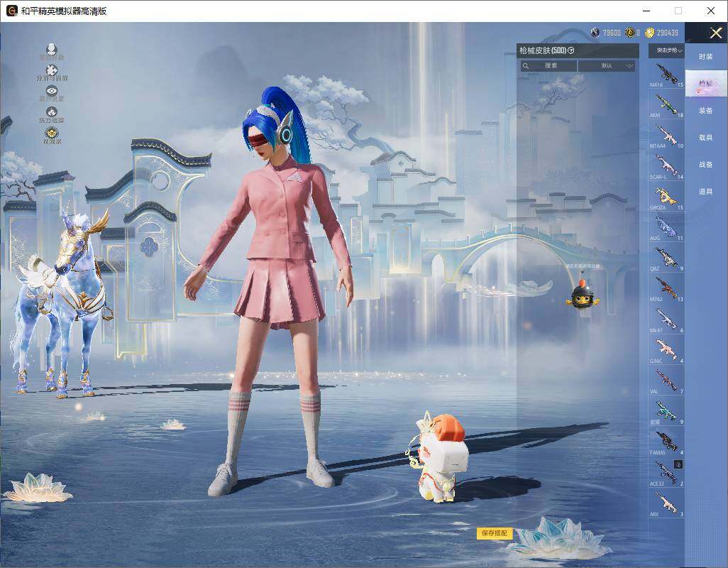Choose the Mk47 weapon icon
The height and width of the screenshot is (568, 728).
click(666, 319)
